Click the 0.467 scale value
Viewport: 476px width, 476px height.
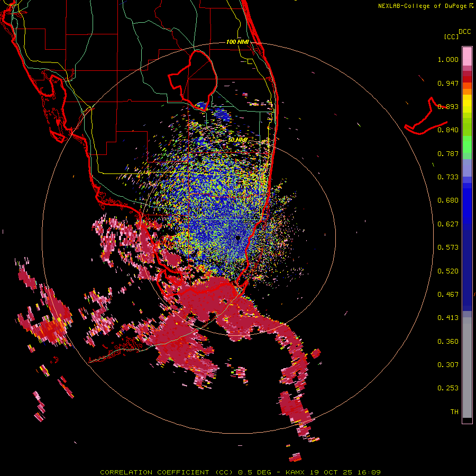tap(448, 295)
